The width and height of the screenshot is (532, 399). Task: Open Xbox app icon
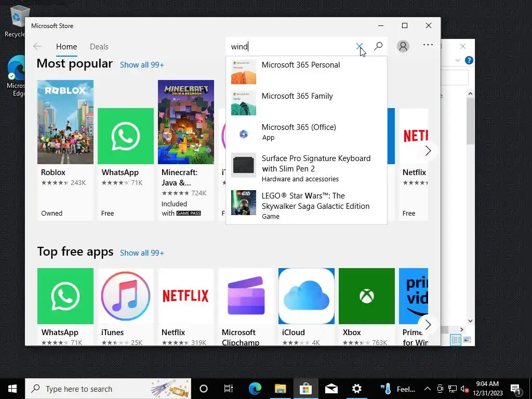click(x=367, y=296)
